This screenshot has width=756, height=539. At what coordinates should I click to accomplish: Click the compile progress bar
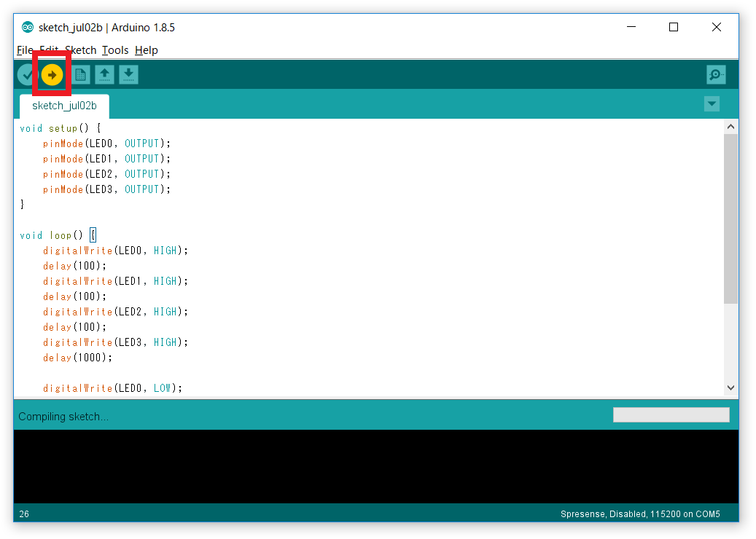click(671, 414)
